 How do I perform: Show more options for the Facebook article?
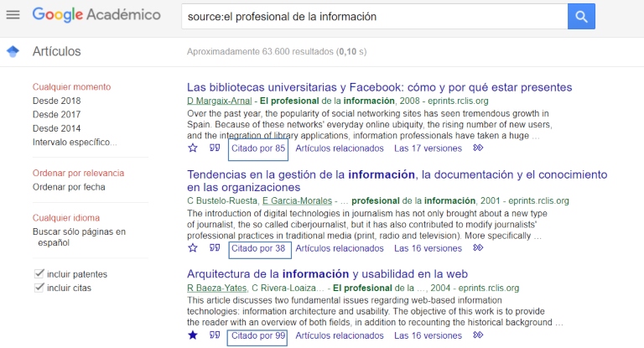coord(478,148)
